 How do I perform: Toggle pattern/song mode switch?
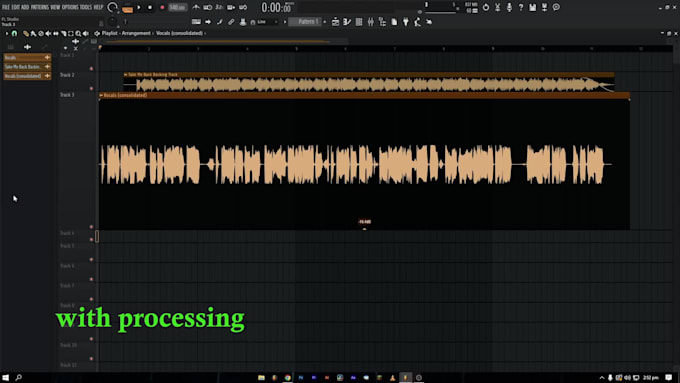128,7
